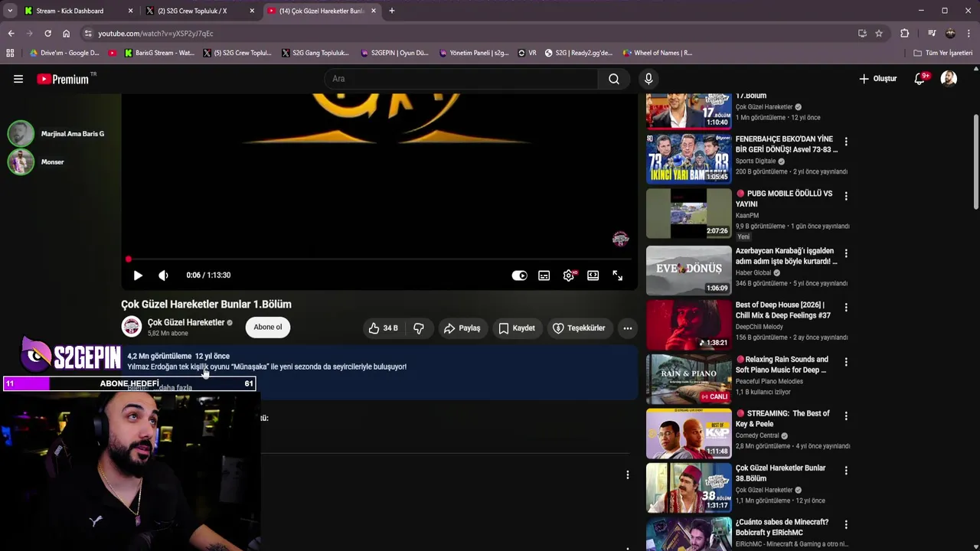
Task: Click the red video progress bar
Action: pos(379,259)
